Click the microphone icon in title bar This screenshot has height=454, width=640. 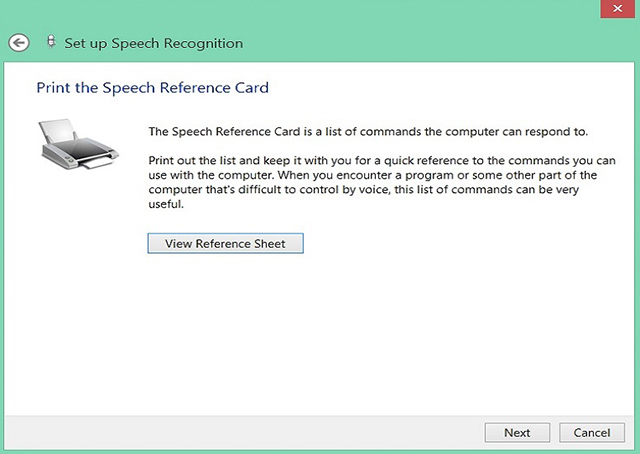point(51,42)
